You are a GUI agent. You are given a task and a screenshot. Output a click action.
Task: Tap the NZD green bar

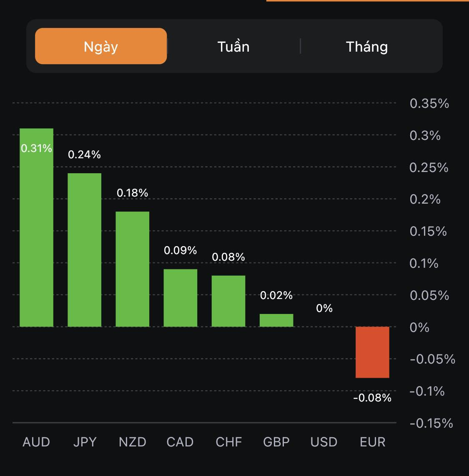(x=133, y=269)
